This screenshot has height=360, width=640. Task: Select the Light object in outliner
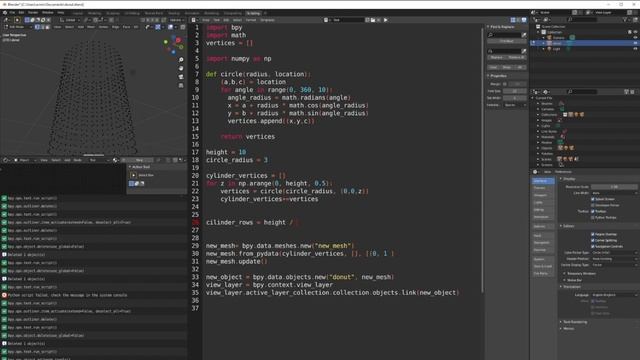(556, 49)
